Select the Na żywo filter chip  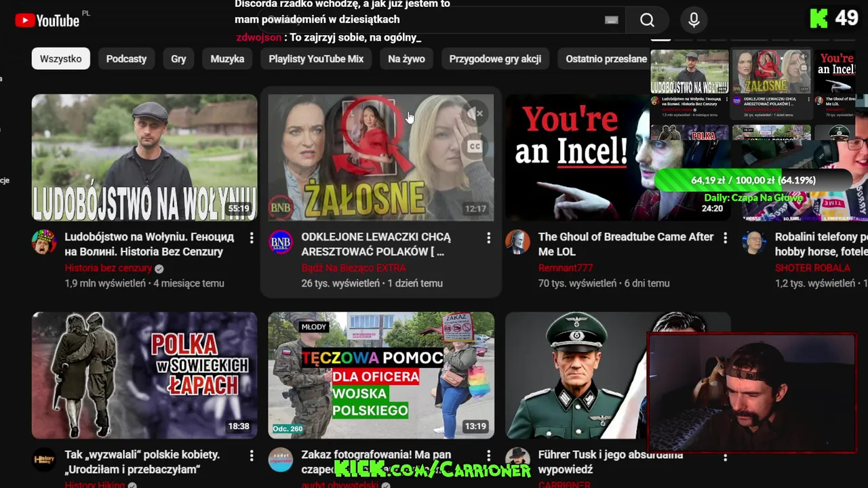[x=406, y=59]
